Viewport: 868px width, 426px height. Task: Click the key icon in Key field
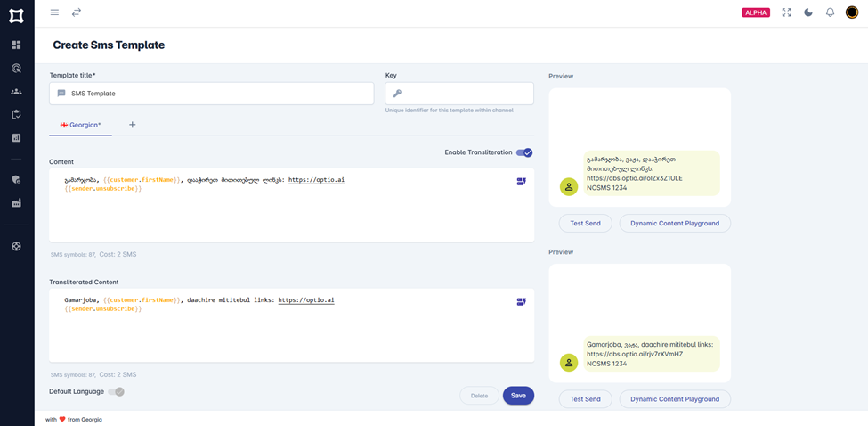click(397, 94)
